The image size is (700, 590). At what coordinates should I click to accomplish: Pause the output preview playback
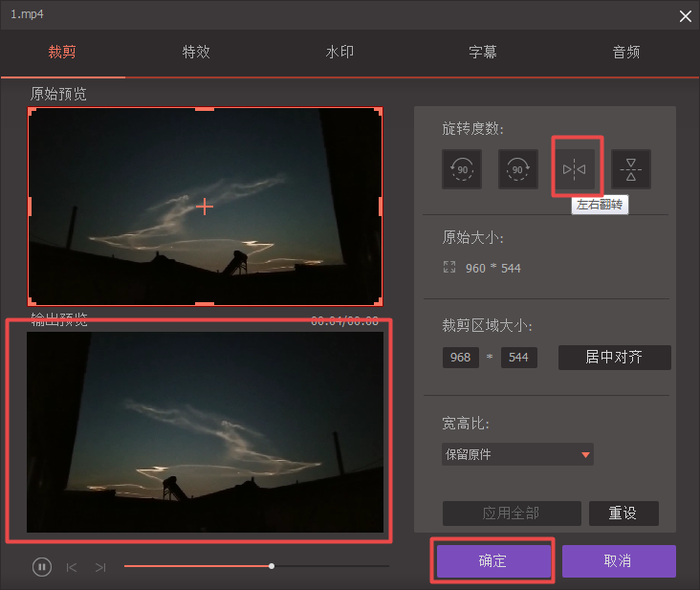coord(41,567)
